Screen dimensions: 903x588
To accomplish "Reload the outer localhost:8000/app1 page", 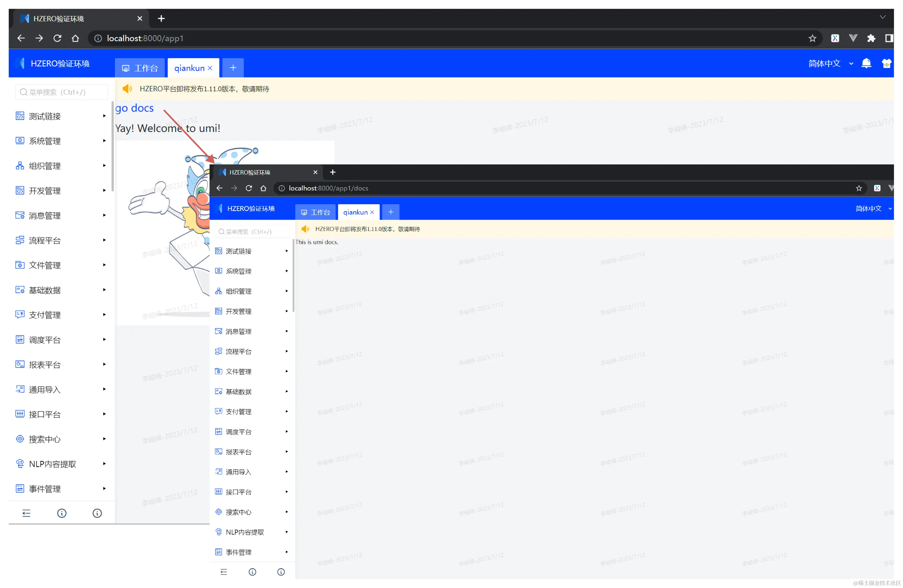I will click(57, 38).
